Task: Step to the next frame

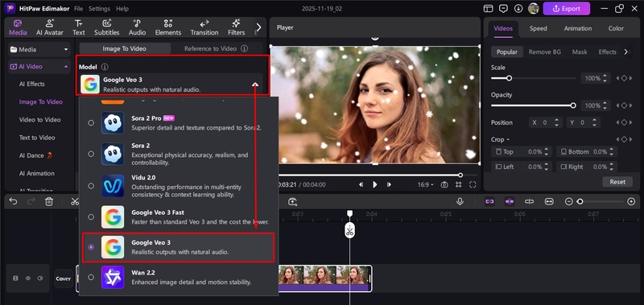Action: pos(389,185)
